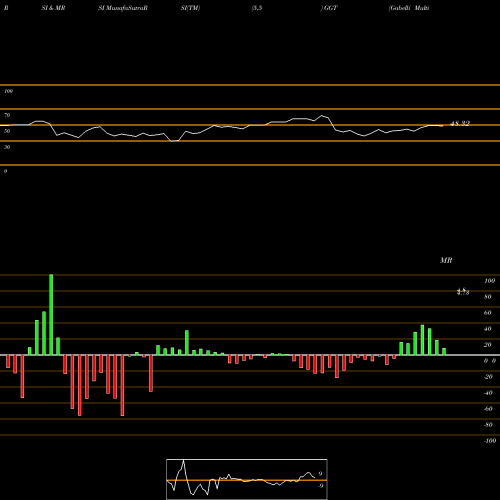Viewport: 500px width, 500px height.
Task: Click the tallest green bar in MR chart
Action: click(51, 315)
